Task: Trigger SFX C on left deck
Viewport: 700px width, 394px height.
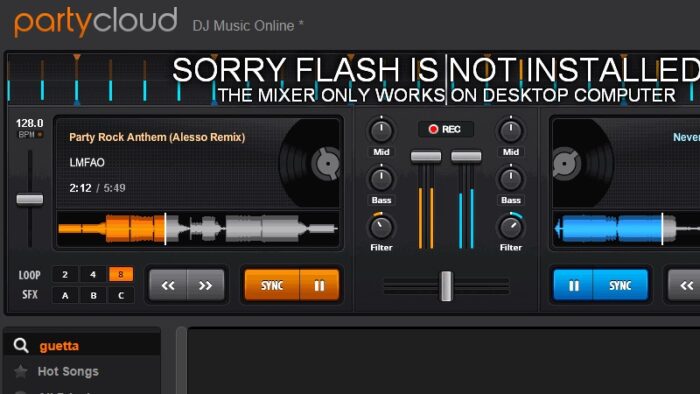Action: (x=121, y=295)
